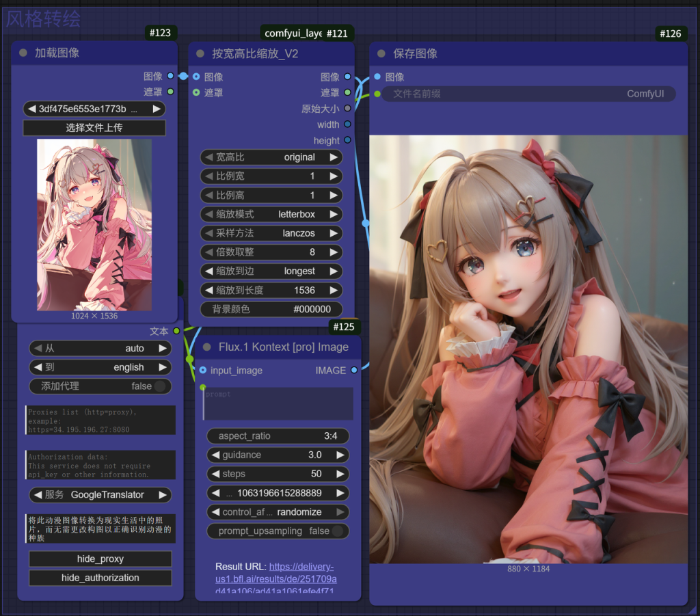Viewport: 700px width, 616px height.
Task: Click the input_image input socket
Action: (x=203, y=370)
